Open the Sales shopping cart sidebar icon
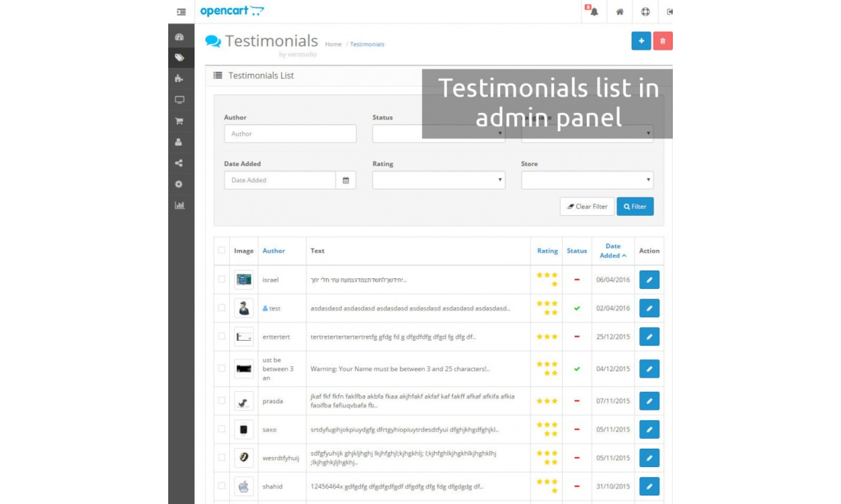 [x=179, y=121]
